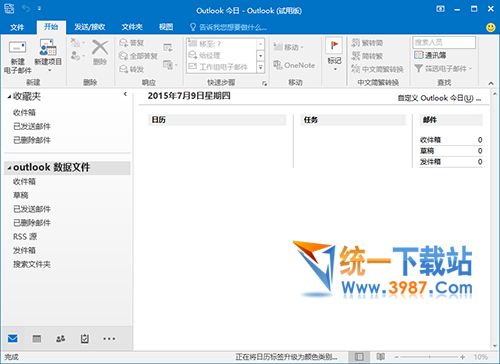The image size is (500, 364).
Task: Open 自定义 Outlook 今日 link
Action: [439, 98]
